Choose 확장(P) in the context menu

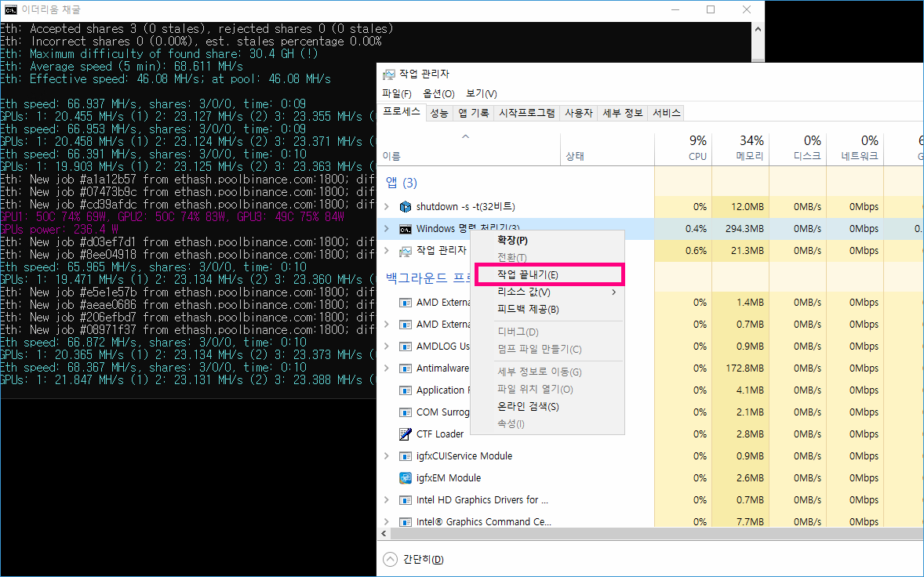point(547,240)
